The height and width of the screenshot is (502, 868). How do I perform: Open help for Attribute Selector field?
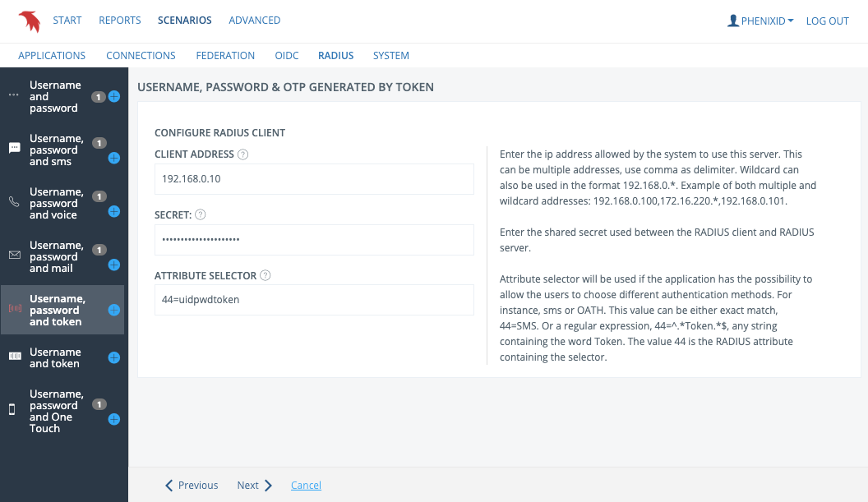coord(265,275)
